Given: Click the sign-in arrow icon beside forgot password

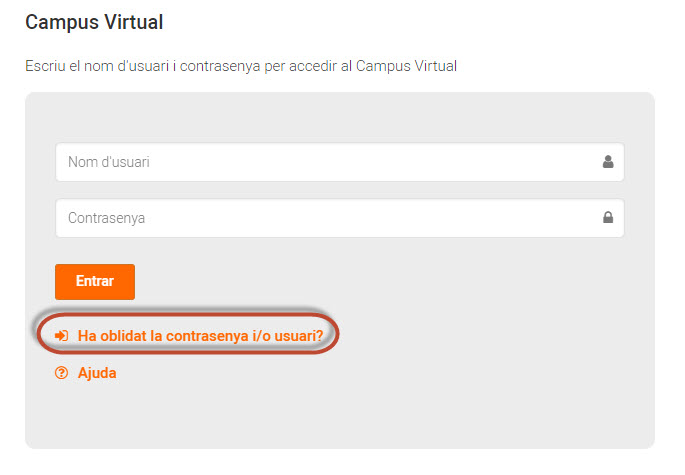Looking at the screenshot, I should click(x=61, y=336).
